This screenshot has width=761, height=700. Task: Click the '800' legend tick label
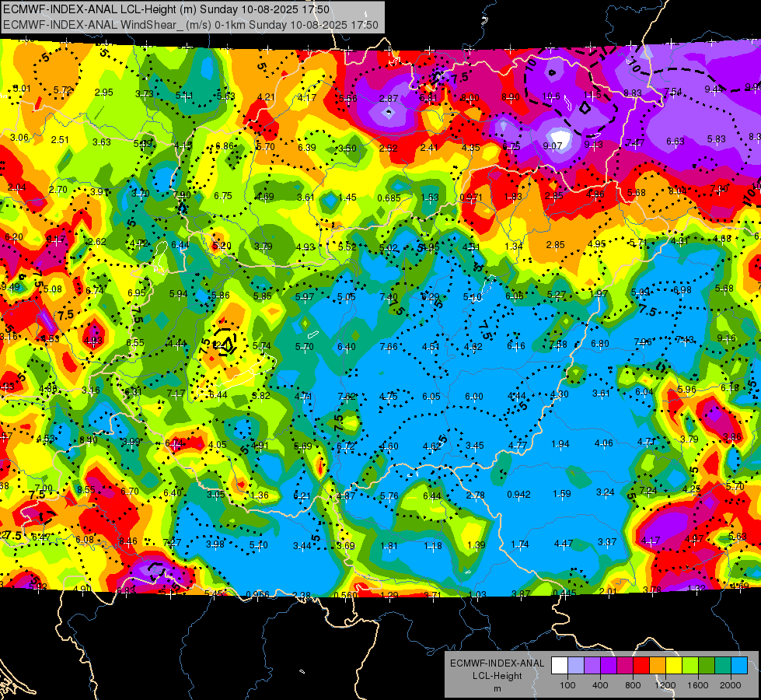click(633, 685)
